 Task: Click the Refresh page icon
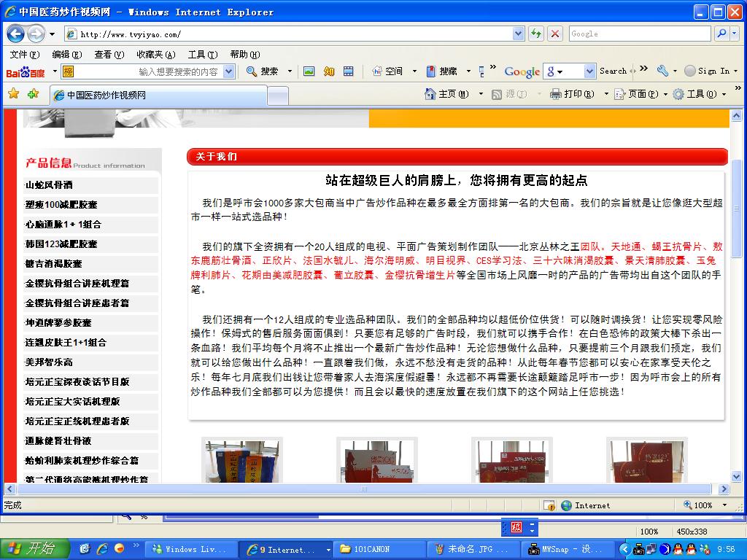(x=536, y=34)
